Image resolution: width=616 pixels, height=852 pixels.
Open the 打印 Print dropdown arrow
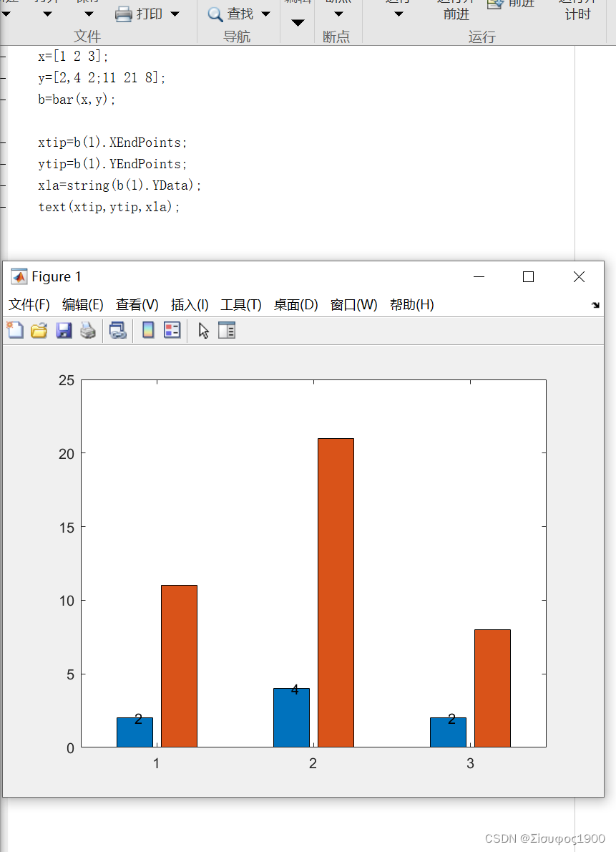pyautogui.click(x=175, y=13)
